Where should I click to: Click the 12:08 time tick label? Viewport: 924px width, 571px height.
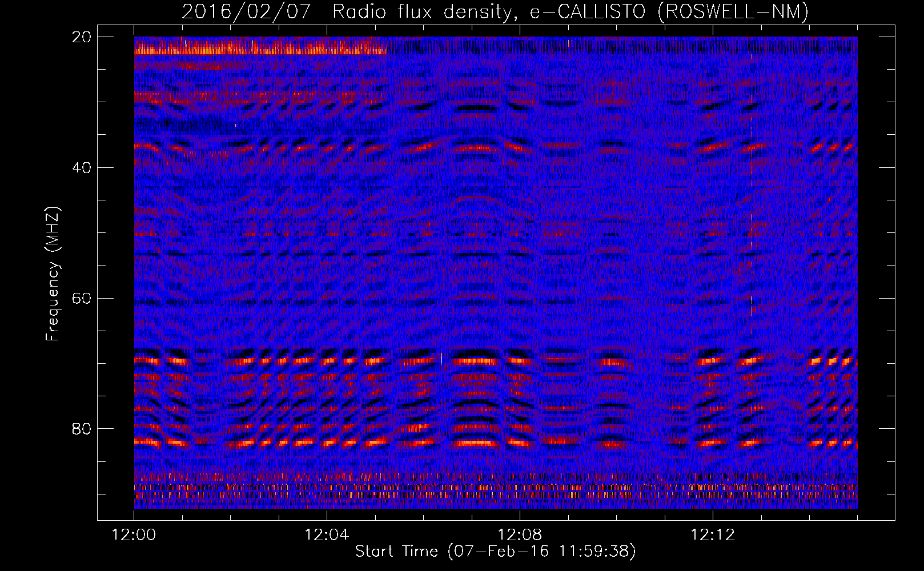[x=520, y=535]
